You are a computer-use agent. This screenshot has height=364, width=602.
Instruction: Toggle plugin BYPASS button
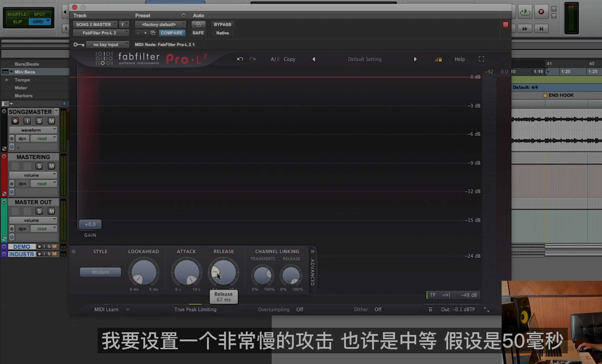[x=222, y=24]
